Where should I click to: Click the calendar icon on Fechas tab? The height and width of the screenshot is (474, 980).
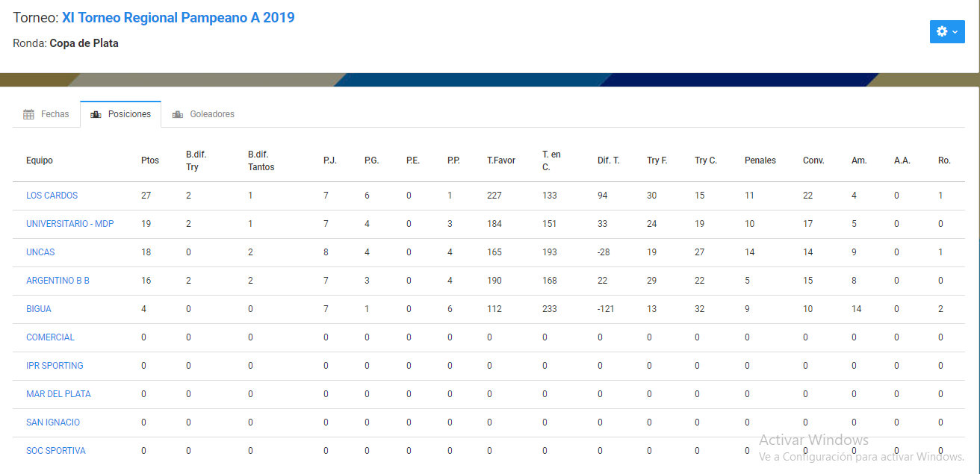pyautogui.click(x=29, y=115)
